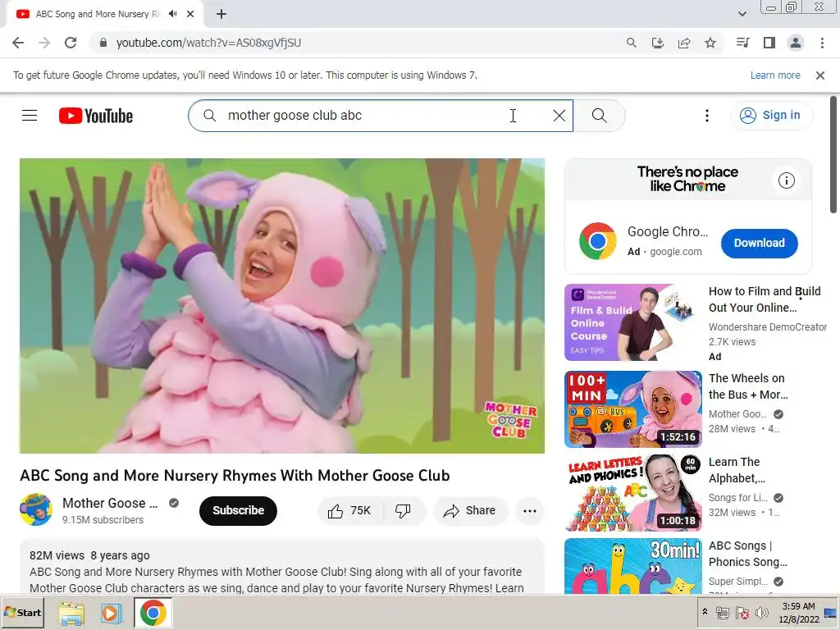Dismiss the Chrome update notification bar
The height and width of the screenshot is (630, 840).
coord(819,75)
